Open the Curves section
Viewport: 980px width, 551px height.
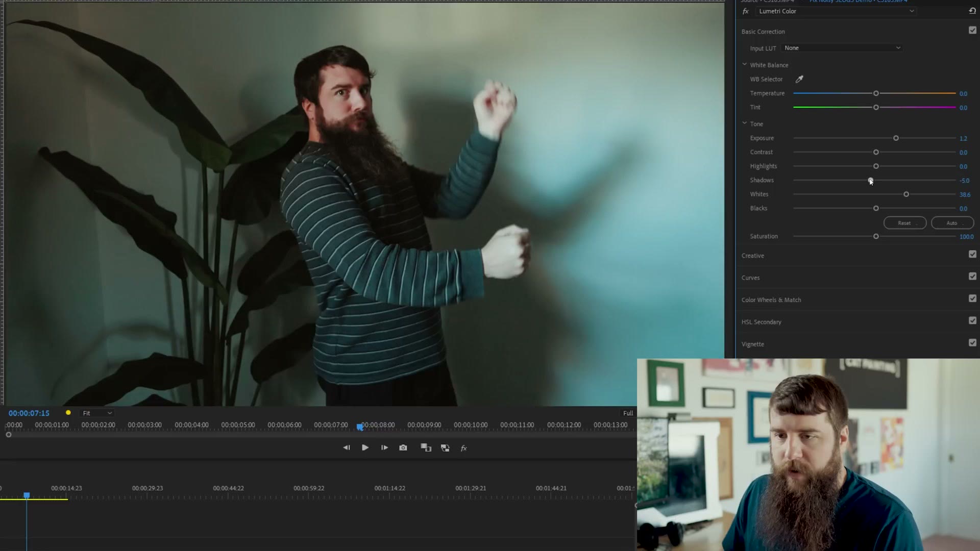click(750, 278)
